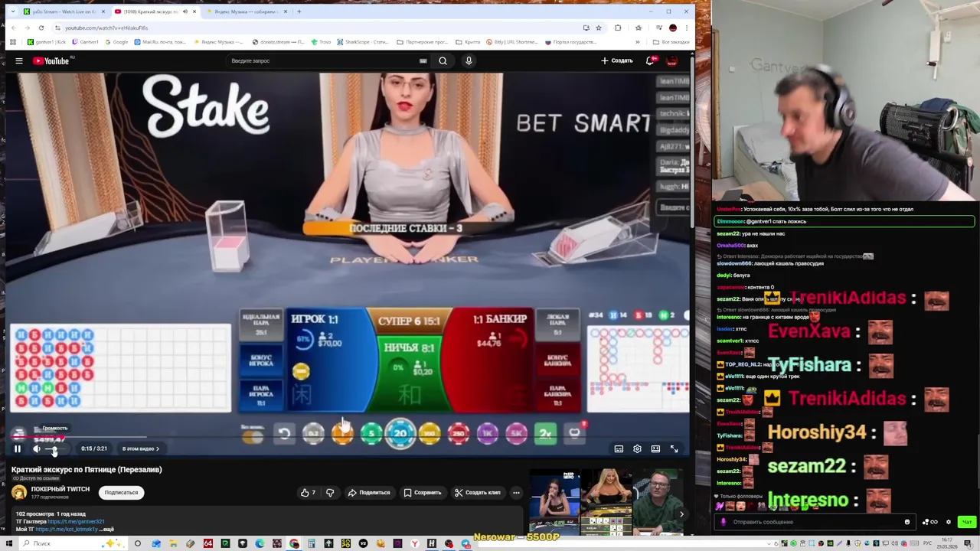Click the YouTube search magnifier button
The height and width of the screenshot is (551, 980).
443,60
